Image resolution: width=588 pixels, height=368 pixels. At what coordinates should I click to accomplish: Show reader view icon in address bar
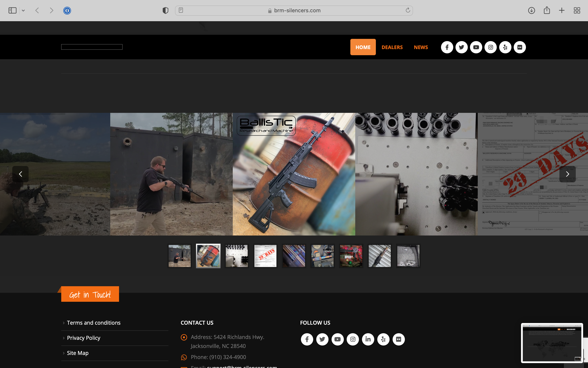coord(181,10)
